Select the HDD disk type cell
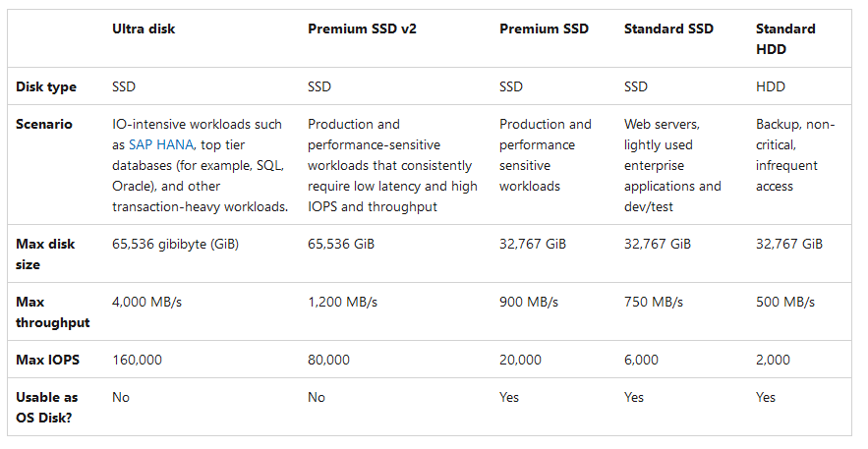This screenshot has height=449, width=868. [771, 86]
